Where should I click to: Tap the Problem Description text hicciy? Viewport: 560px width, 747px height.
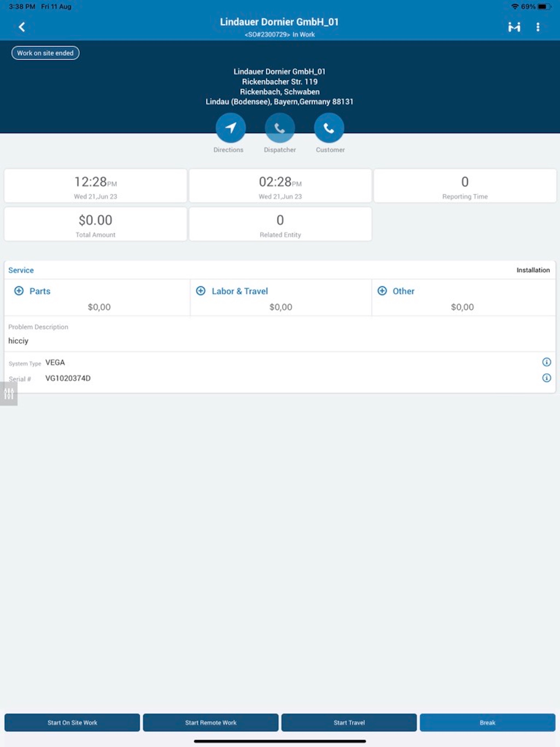[x=18, y=341]
